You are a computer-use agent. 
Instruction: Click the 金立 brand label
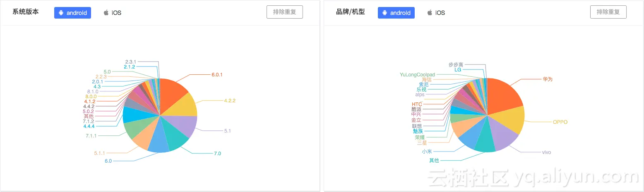(416, 120)
